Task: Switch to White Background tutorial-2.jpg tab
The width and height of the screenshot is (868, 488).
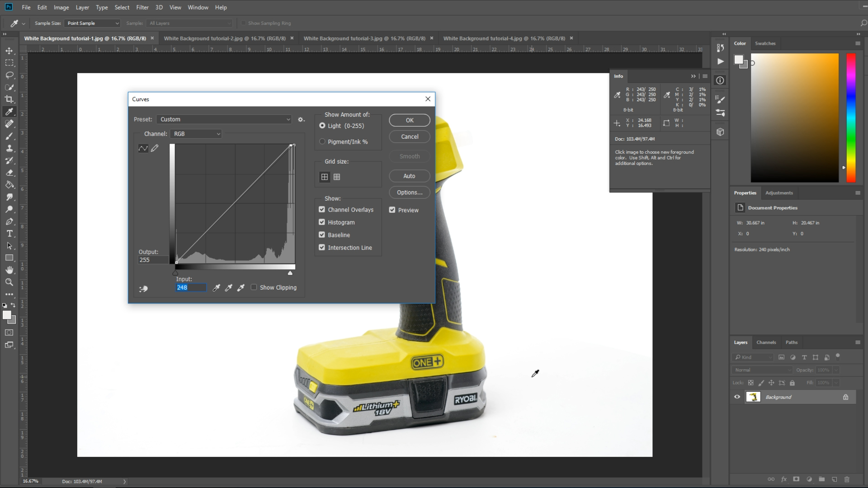Action: pos(225,38)
